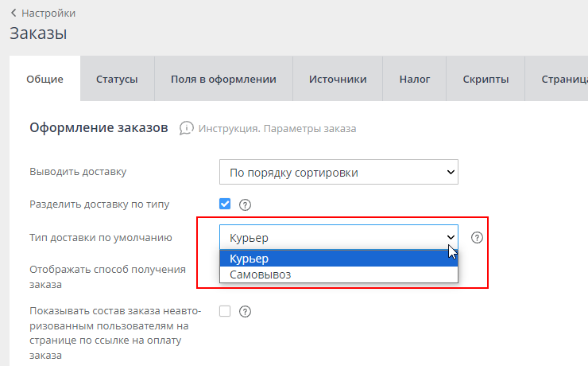Select the Скрипты tab
Image resolution: width=588 pixels, height=366 pixels.
[x=485, y=79]
